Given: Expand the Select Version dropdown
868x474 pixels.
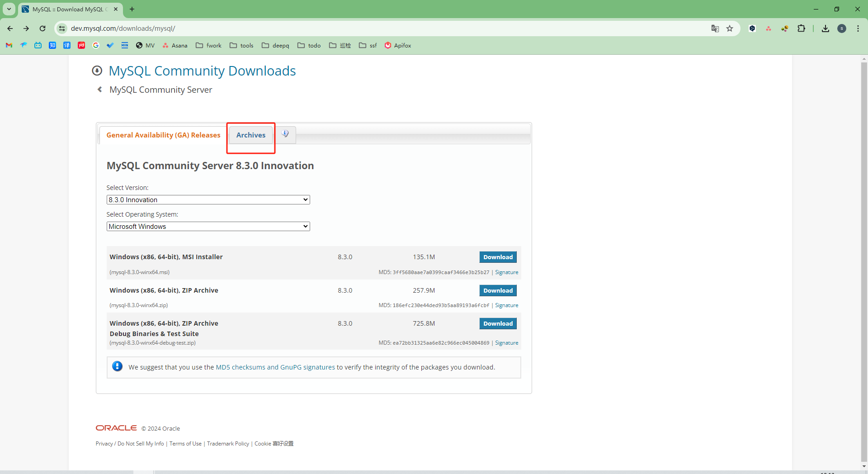Looking at the screenshot, I should click(x=208, y=199).
